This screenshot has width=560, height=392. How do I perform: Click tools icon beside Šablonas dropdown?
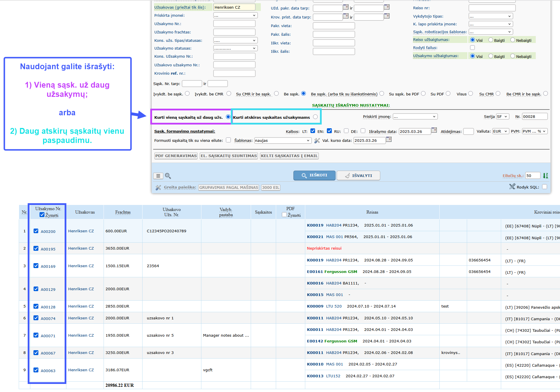coord(317,141)
